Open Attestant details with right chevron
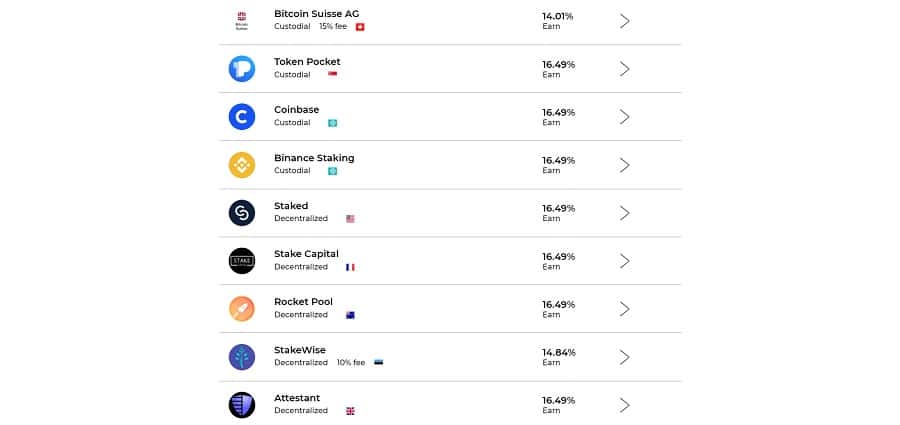This screenshot has width=900, height=425. click(x=625, y=405)
